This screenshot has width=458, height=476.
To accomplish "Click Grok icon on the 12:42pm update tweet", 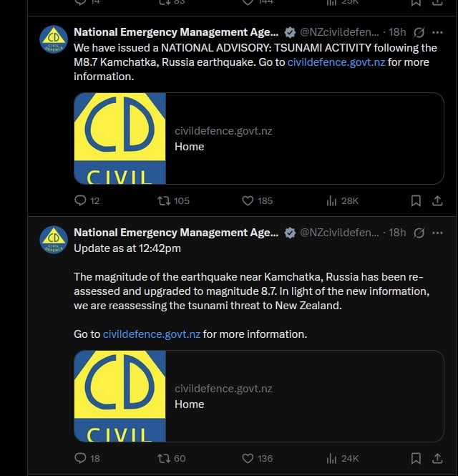I will click(419, 233).
